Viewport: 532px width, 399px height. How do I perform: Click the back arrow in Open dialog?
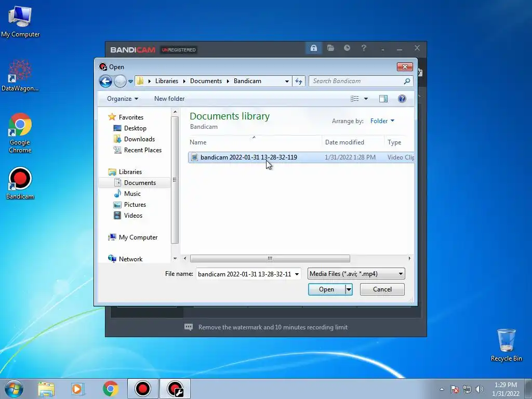click(105, 81)
